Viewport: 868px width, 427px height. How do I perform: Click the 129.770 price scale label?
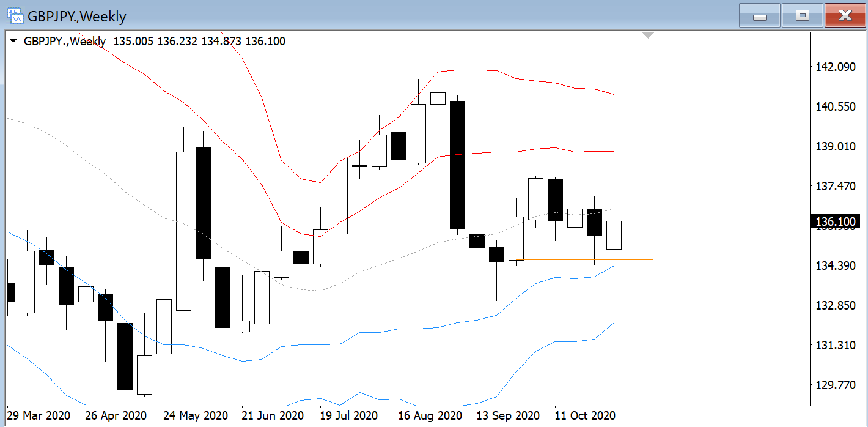837,385
